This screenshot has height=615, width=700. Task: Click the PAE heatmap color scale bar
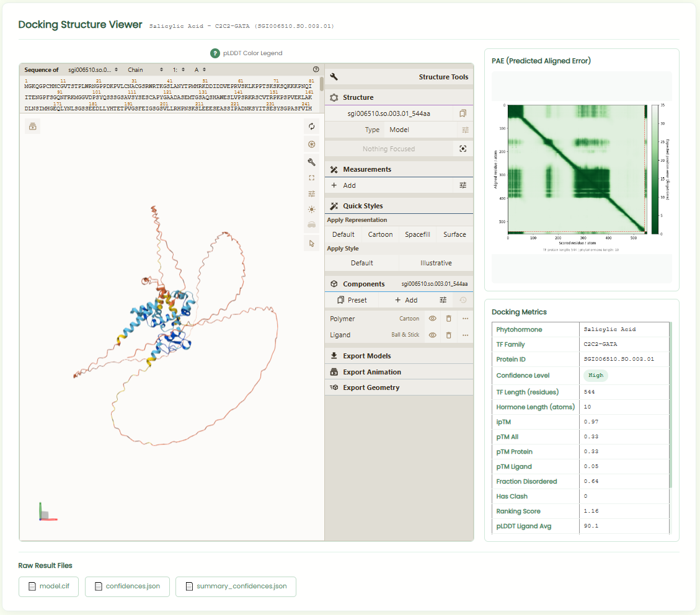tap(654, 169)
